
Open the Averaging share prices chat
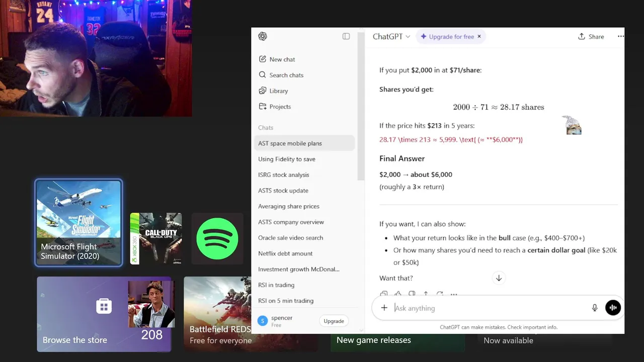click(x=305, y=206)
